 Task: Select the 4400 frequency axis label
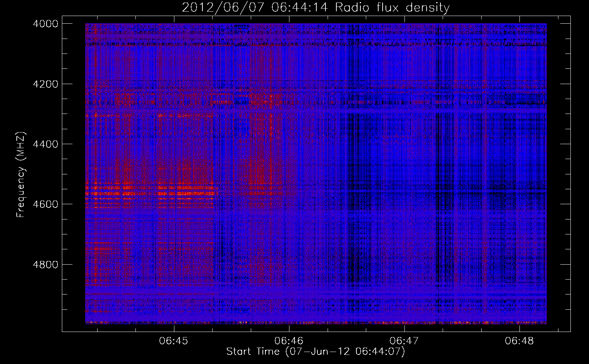[46, 144]
